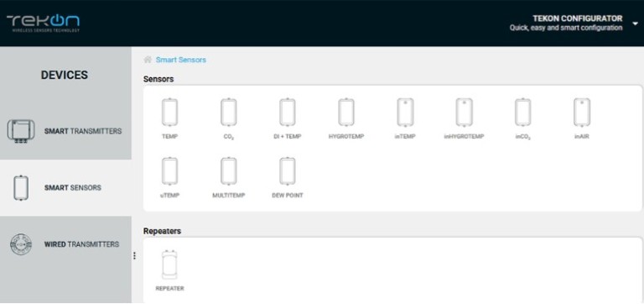Click the Smart Sensors device icon in sidebar
Image resolution: width=644 pixels, height=304 pixels.
[x=21, y=188]
